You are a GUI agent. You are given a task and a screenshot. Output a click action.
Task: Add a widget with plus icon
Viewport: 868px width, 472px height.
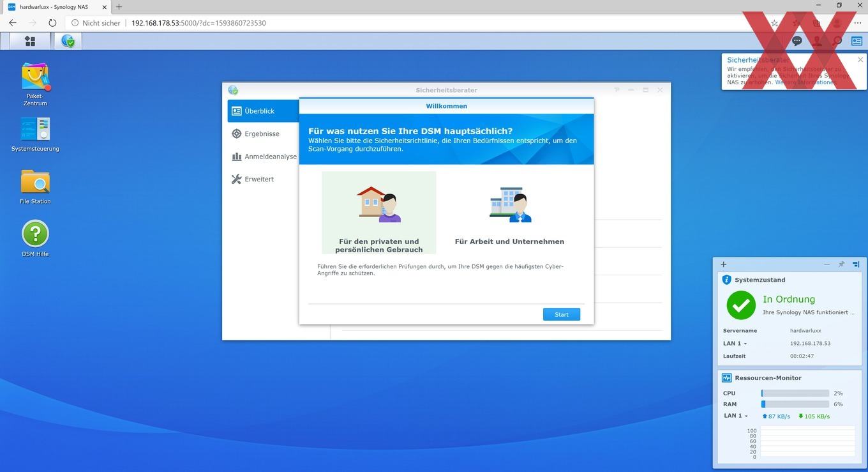[723, 264]
